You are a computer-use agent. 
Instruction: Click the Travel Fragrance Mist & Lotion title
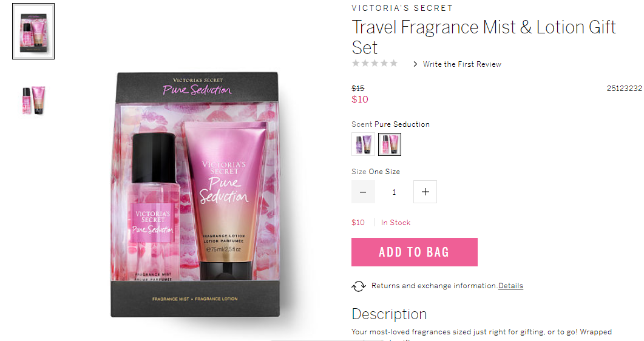click(484, 38)
